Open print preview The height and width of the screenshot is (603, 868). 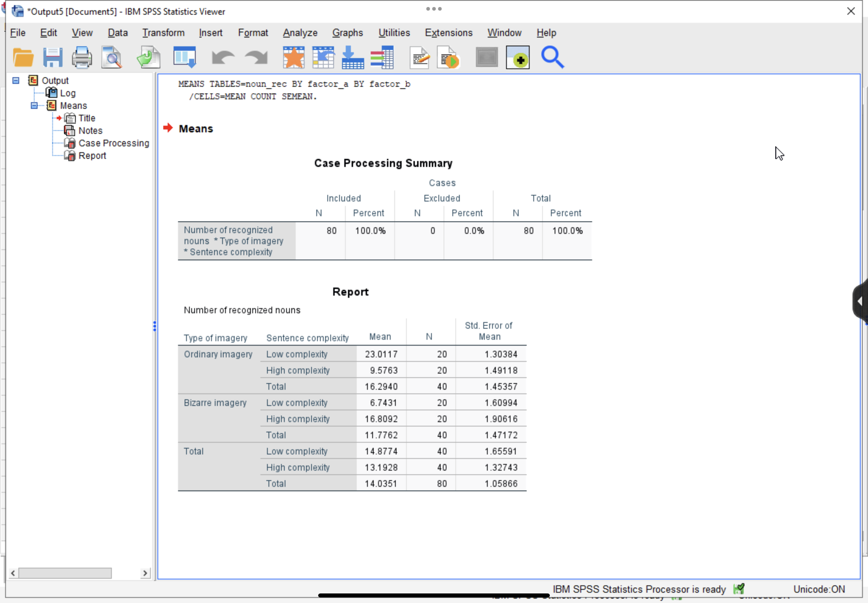point(111,57)
